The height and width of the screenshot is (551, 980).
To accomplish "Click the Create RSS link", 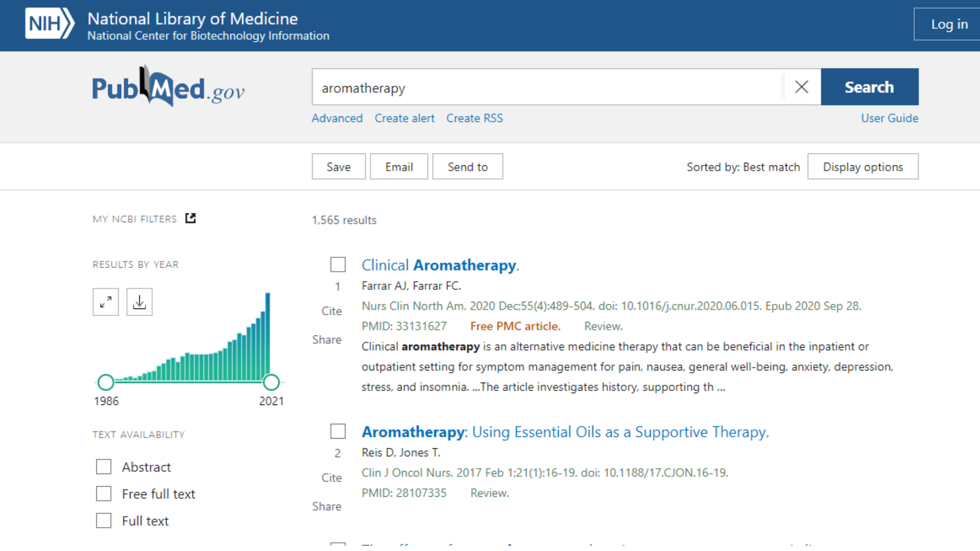I will coord(474,118).
